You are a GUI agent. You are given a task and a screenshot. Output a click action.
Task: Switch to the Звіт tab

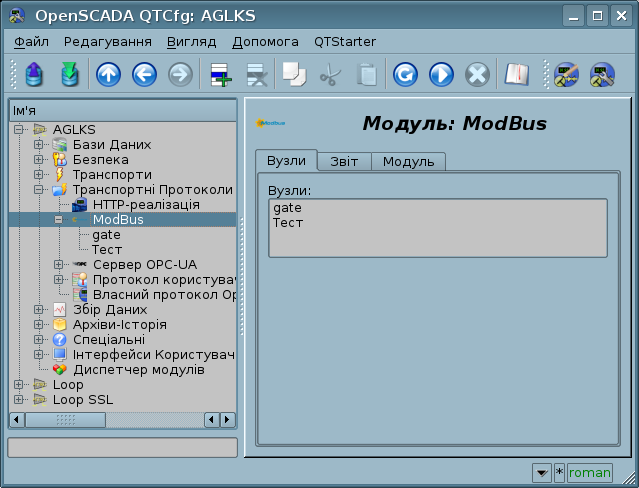(344, 162)
